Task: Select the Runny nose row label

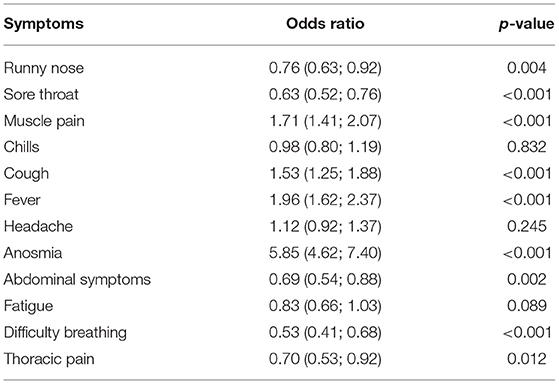Action: (43, 68)
